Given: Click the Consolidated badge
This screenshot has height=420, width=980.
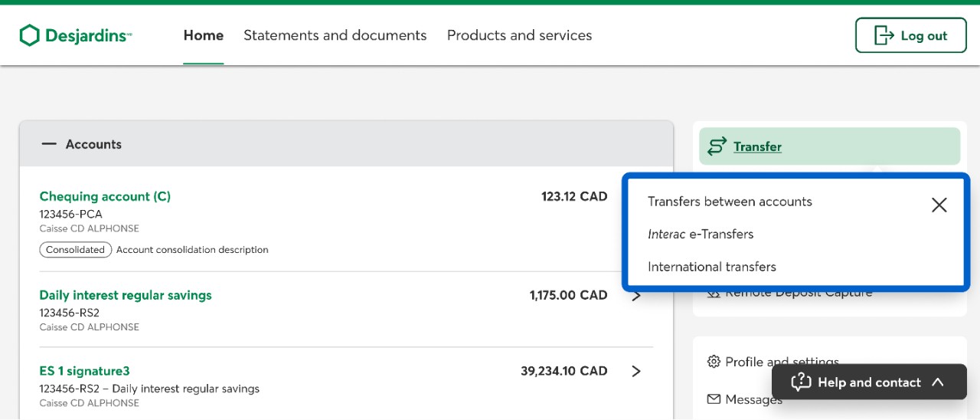Looking at the screenshot, I should [x=75, y=250].
